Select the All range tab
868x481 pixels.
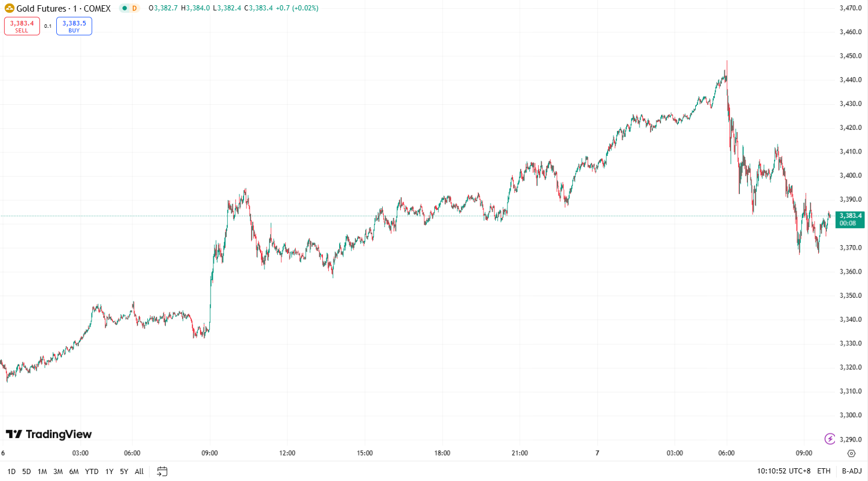(139, 471)
